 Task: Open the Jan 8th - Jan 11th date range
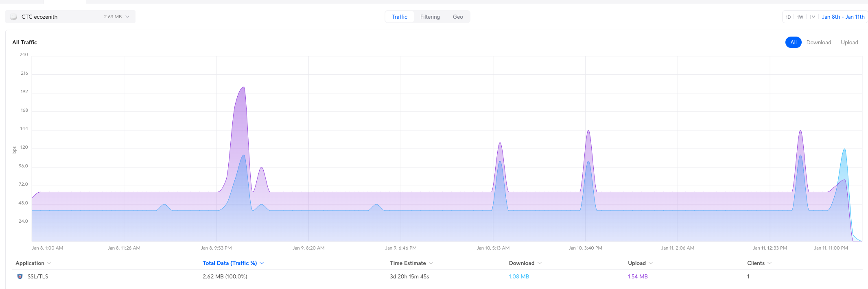[843, 17]
